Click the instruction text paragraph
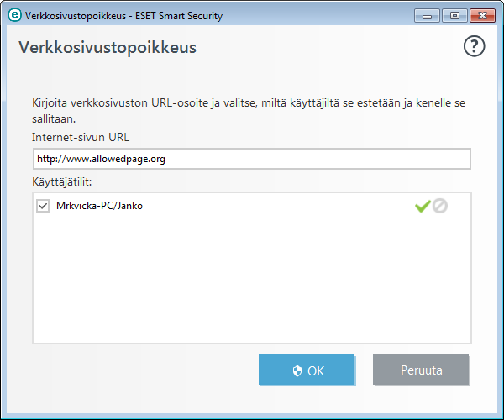Screen dimensions: 504x420 [249, 111]
